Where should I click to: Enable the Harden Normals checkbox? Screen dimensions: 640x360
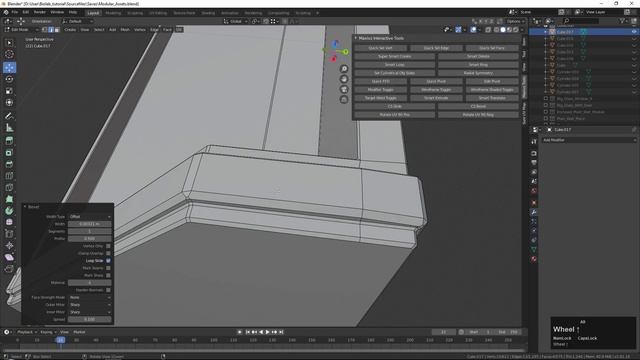pyautogui.click(x=108, y=290)
